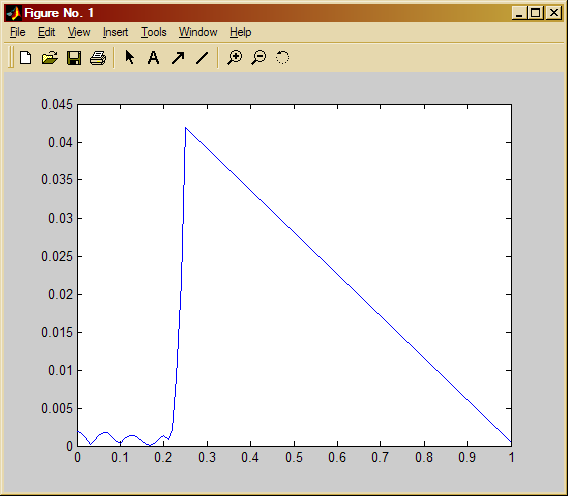The image size is (568, 496).
Task: Activate the Rotate 3D tool
Action: [x=283, y=57]
